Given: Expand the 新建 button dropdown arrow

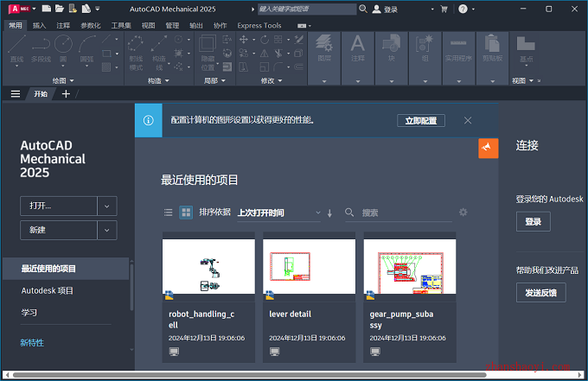Looking at the screenshot, I should point(107,230).
